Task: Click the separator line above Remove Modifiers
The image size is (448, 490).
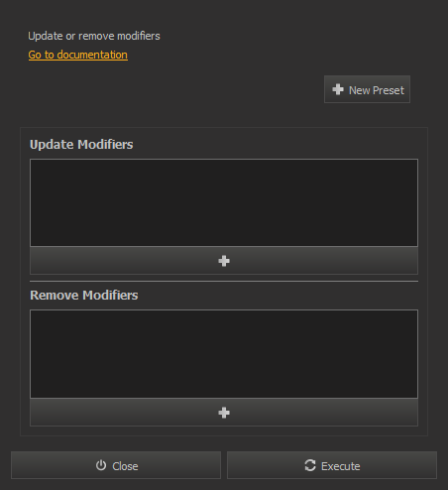Action: click(224, 282)
